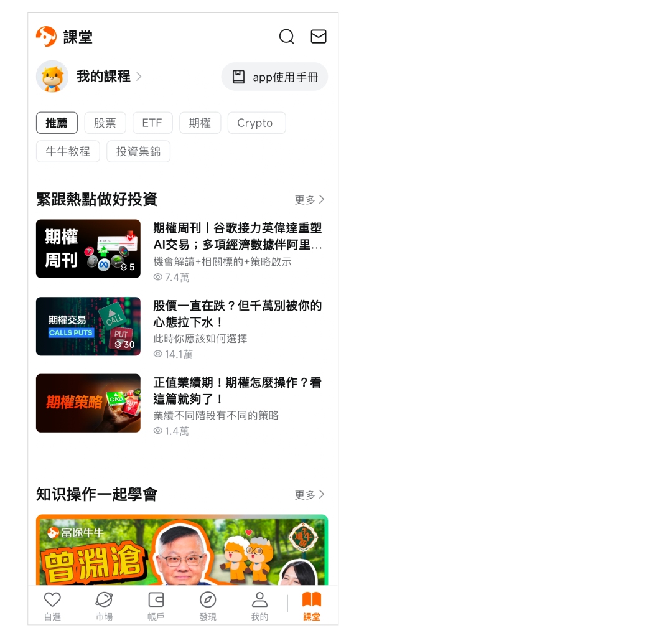The image size is (672, 638).
Task: Open article 股價一直在跌？但千萬別被你的心態拉下水！
Action: click(238, 314)
